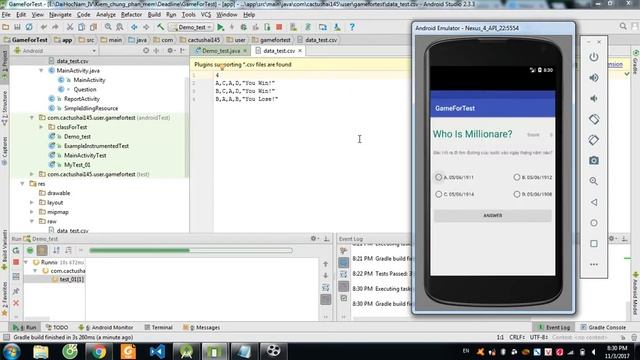Image resolution: width=640 pixels, height=360 pixels.
Task: Open the TODO tool window button
Action: (57, 327)
